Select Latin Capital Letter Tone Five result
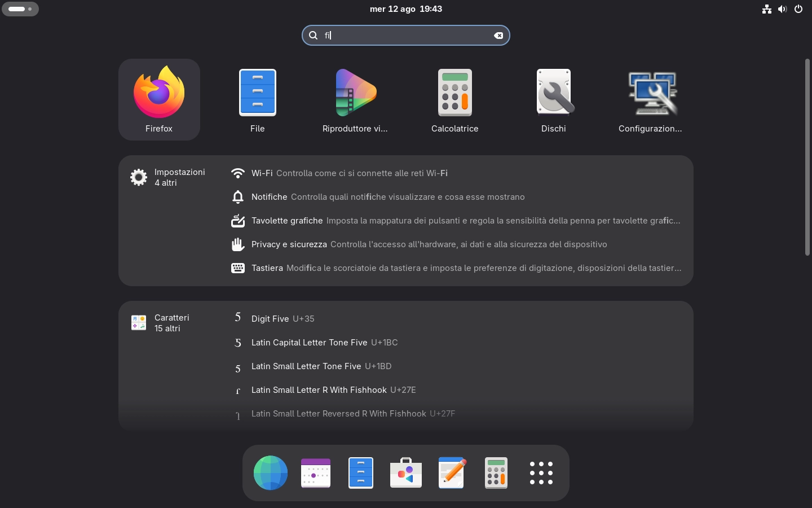 [x=456, y=343]
